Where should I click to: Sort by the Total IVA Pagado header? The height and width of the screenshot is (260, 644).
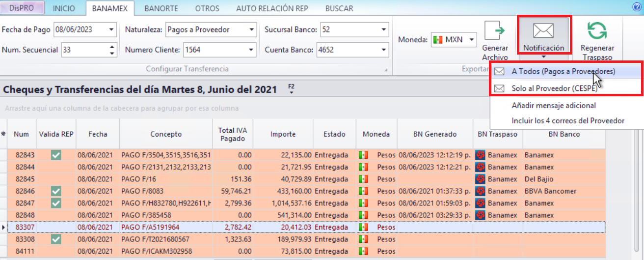coord(233,134)
